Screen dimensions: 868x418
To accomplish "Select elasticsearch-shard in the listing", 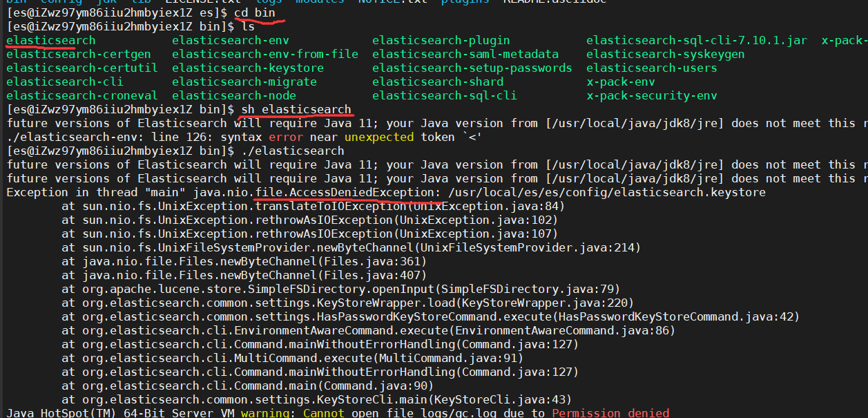I will (438, 82).
